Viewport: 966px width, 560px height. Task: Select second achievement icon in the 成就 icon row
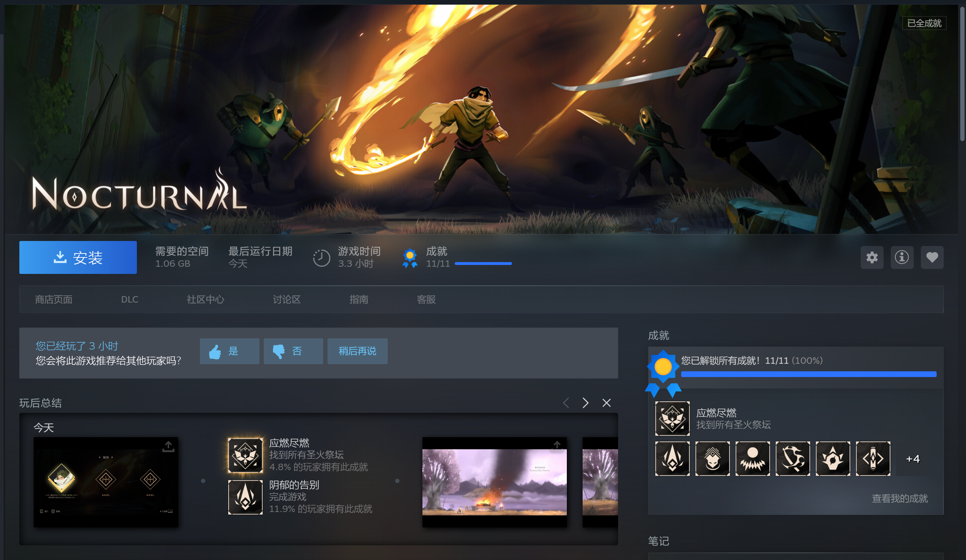(713, 459)
